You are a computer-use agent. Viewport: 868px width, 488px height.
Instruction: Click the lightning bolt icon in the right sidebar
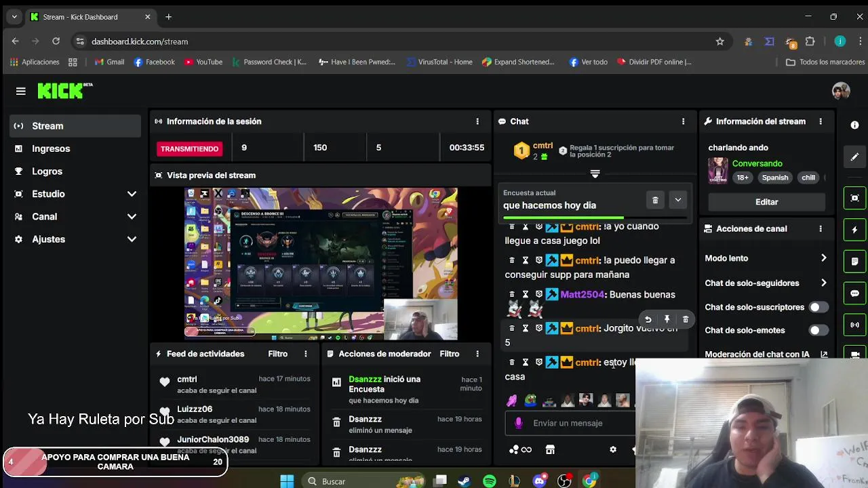tap(854, 230)
